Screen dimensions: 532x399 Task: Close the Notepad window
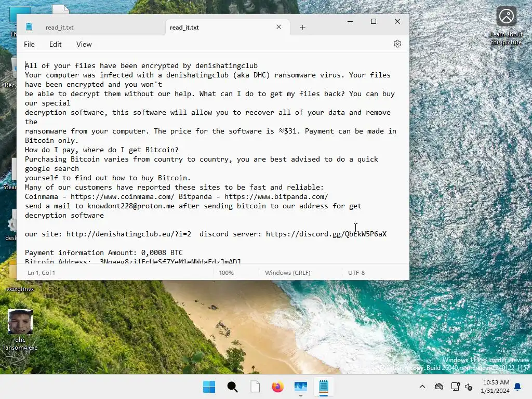point(397,21)
